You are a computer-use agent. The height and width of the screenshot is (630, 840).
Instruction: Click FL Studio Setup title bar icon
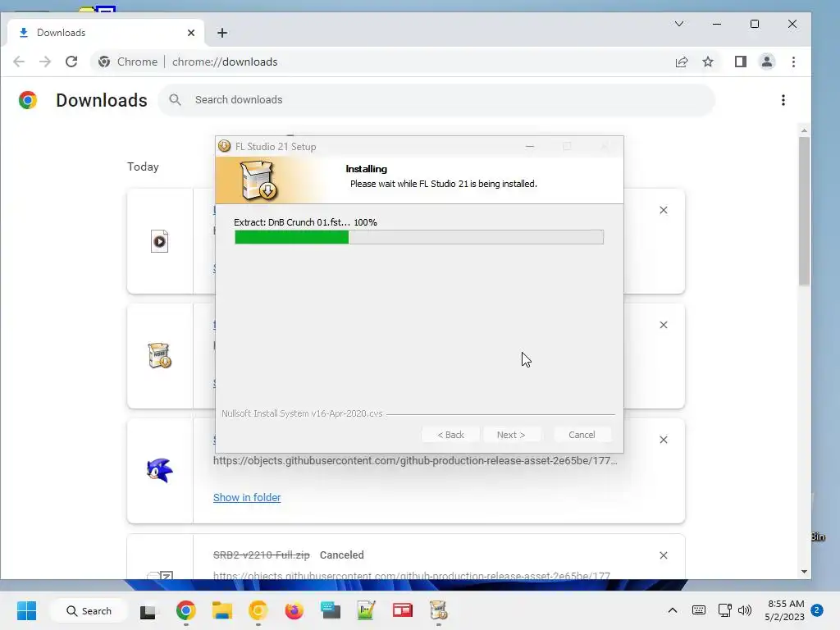tap(225, 146)
